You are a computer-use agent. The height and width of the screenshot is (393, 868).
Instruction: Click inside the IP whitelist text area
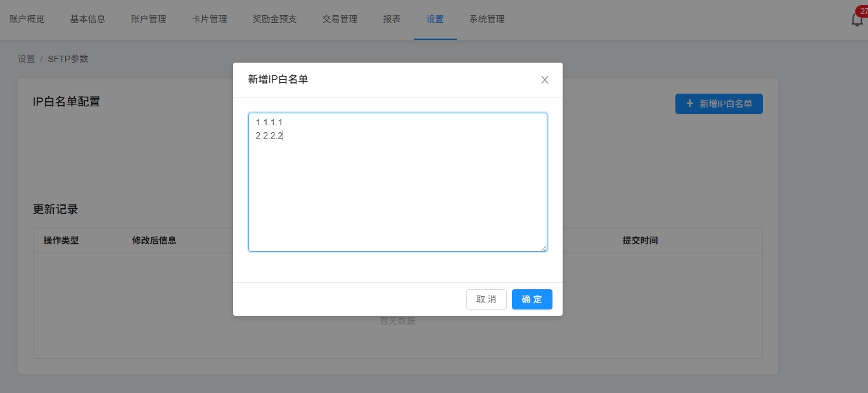click(397, 182)
